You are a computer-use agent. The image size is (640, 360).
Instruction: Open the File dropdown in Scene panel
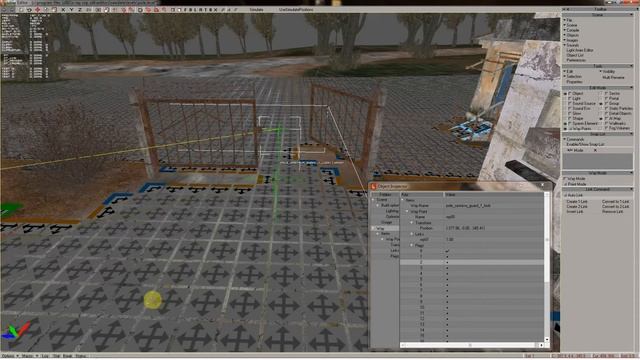pyautogui.click(x=569, y=20)
